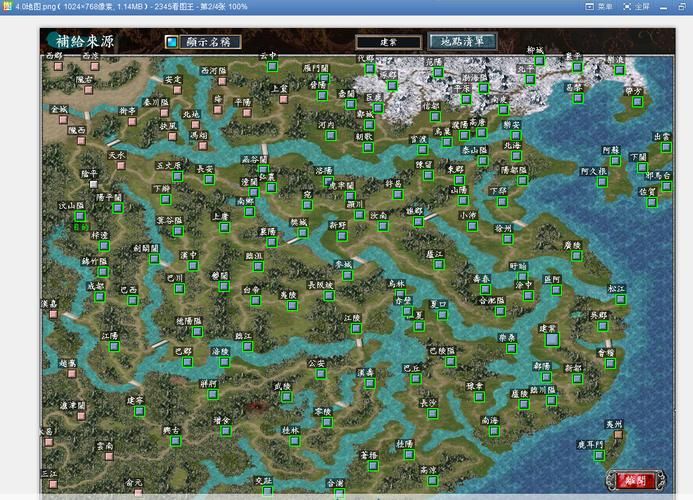This screenshot has height=500, width=693.
Task: Select the 陳留 city marker
Action: pyautogui.click(x=427, y=175)
